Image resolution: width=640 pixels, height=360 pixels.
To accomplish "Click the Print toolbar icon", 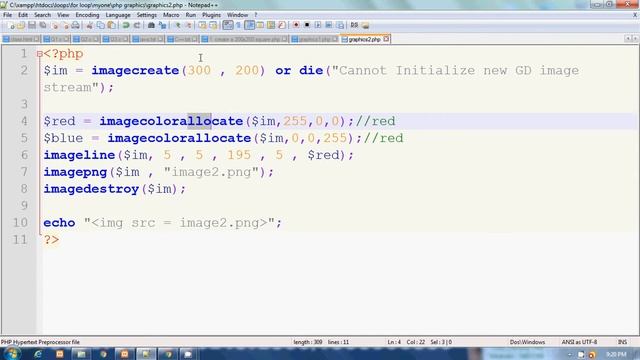I will pyautogui.click(x=76, y=25).
